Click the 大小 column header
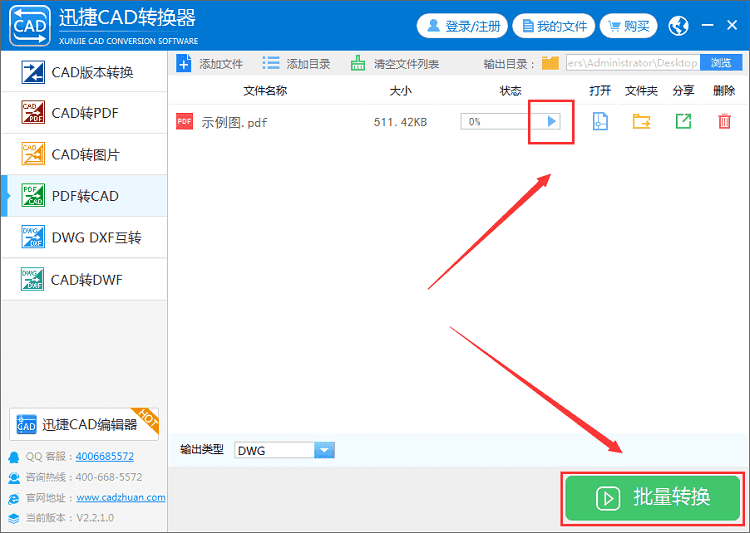The image size is (750, 533). (400, 91)
